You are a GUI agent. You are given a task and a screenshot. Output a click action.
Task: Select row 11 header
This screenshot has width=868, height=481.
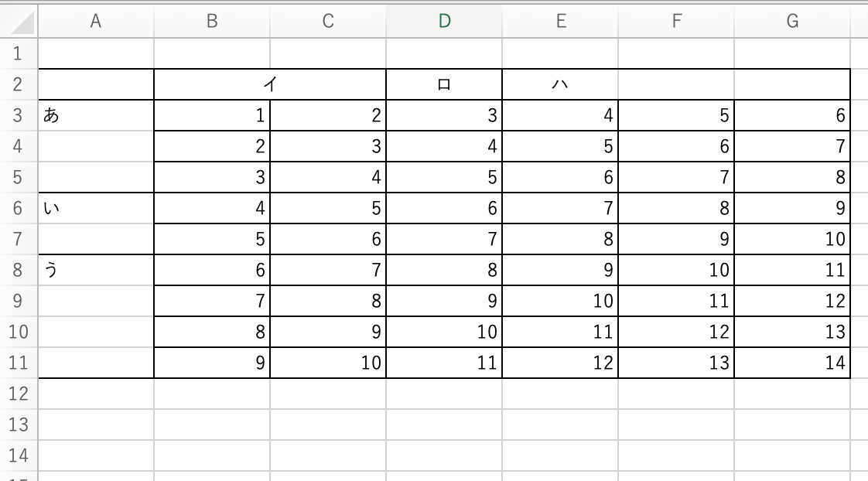click(17, 363)
